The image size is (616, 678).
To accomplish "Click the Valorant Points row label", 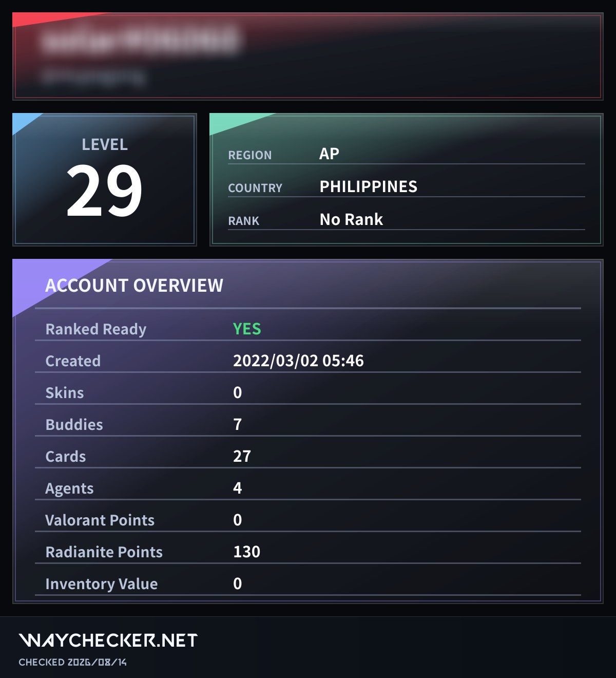I will pos(100,520).
